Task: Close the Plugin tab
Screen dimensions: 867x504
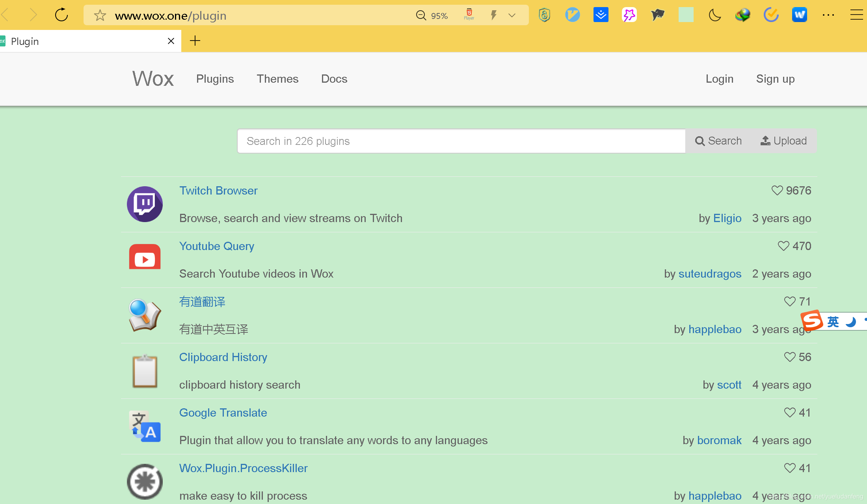Action: (171, 41)
